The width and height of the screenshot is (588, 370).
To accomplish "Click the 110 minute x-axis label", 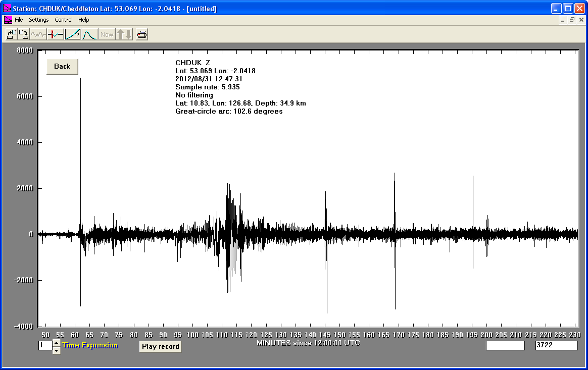I will click(222, 335).
